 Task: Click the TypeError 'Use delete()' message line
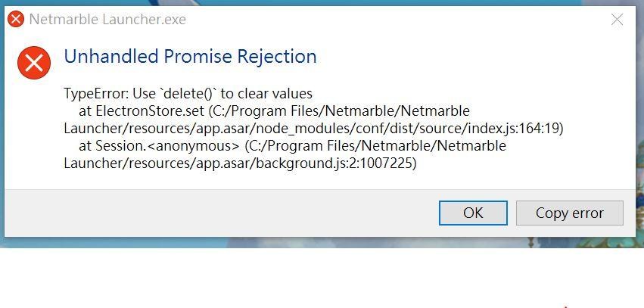click(188, 94)
